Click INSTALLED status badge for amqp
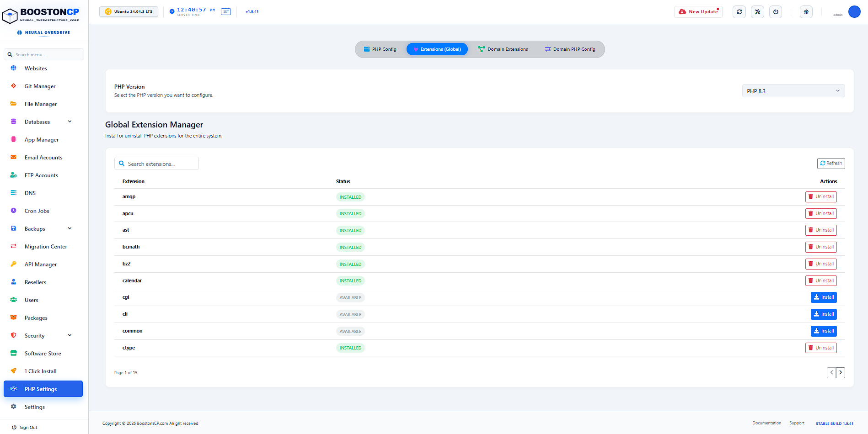Image resolution: width=868 pixels, height=434 pixels. (x=350, y=197)
